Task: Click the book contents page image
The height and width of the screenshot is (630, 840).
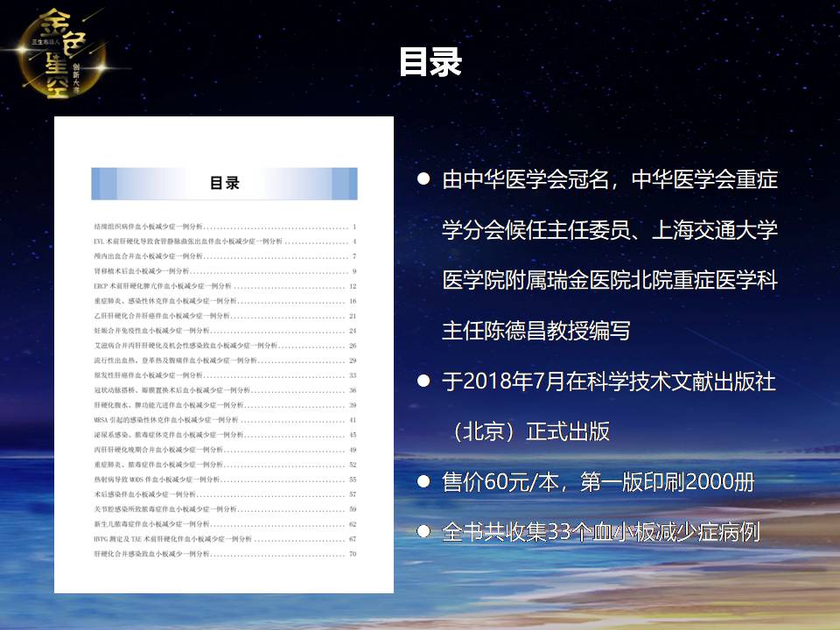Action: [224, 354]
